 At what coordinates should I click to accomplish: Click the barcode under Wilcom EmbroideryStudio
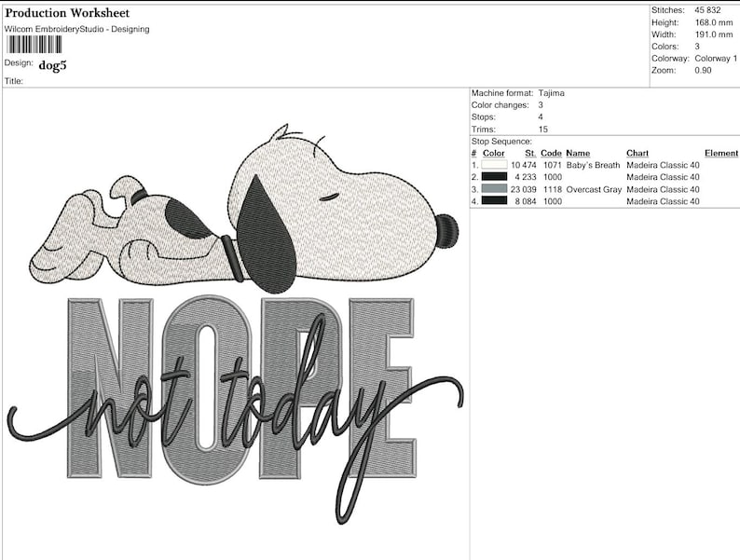click(34, 45)
